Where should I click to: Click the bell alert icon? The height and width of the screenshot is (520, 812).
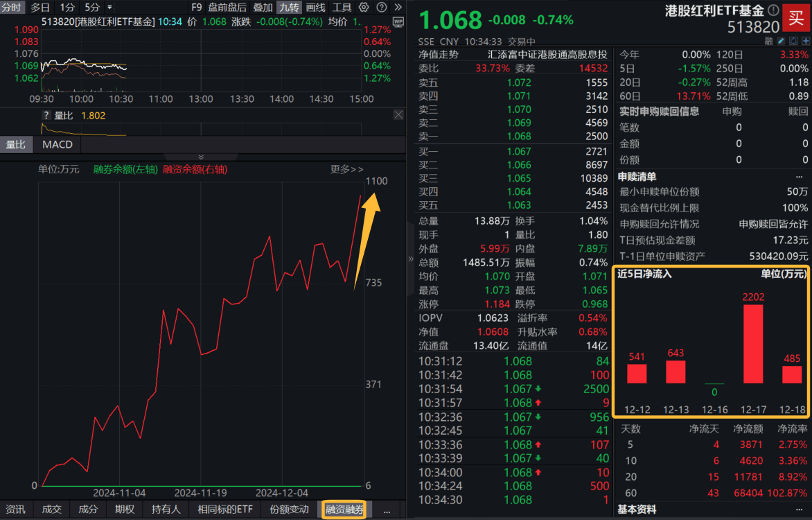coord(793,41)
